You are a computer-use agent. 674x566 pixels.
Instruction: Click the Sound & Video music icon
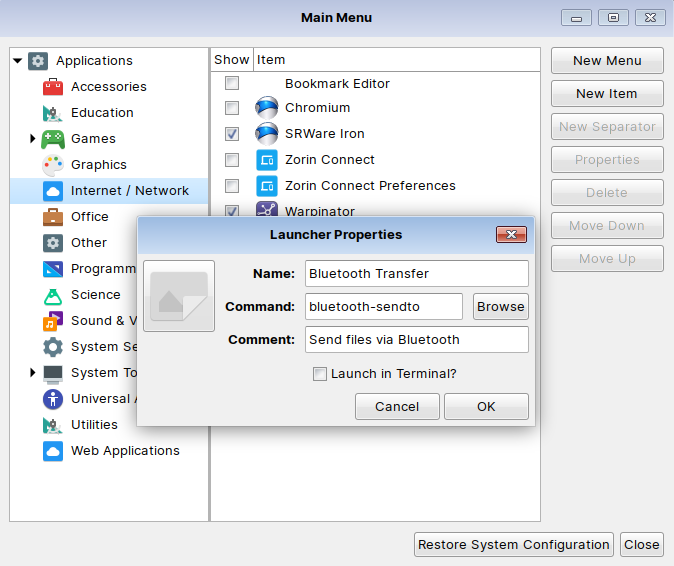[x=53, y=321]
